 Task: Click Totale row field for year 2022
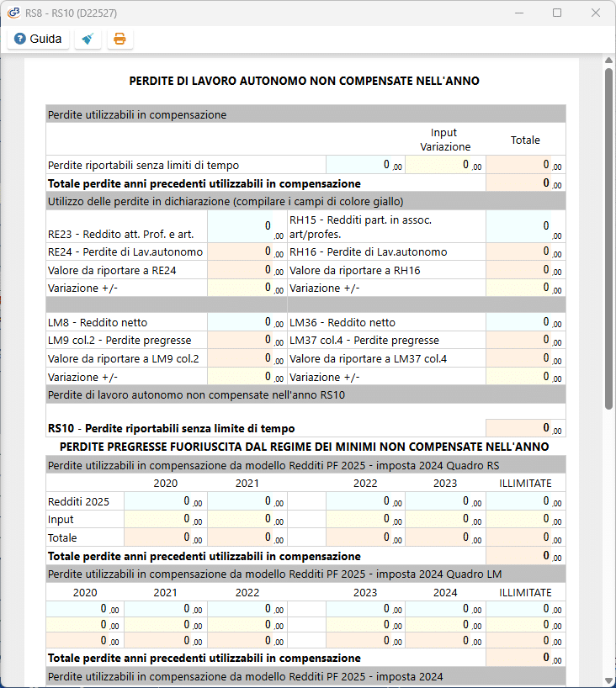[x=365, y=537]
